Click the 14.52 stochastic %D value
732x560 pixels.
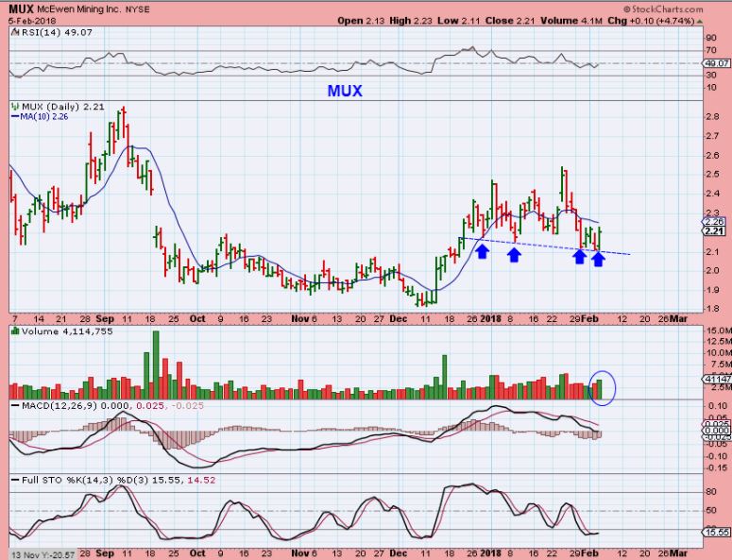(202, 480)
